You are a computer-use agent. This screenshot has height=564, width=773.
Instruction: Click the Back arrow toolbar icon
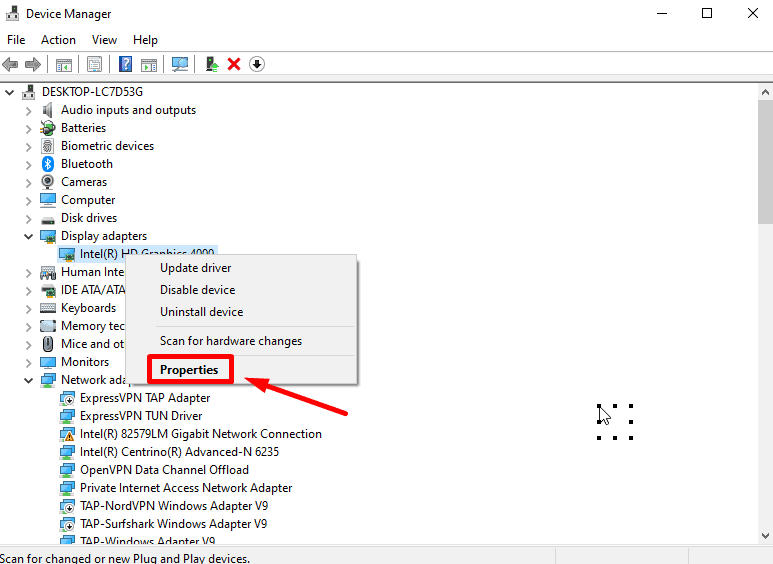coord(10,64)
